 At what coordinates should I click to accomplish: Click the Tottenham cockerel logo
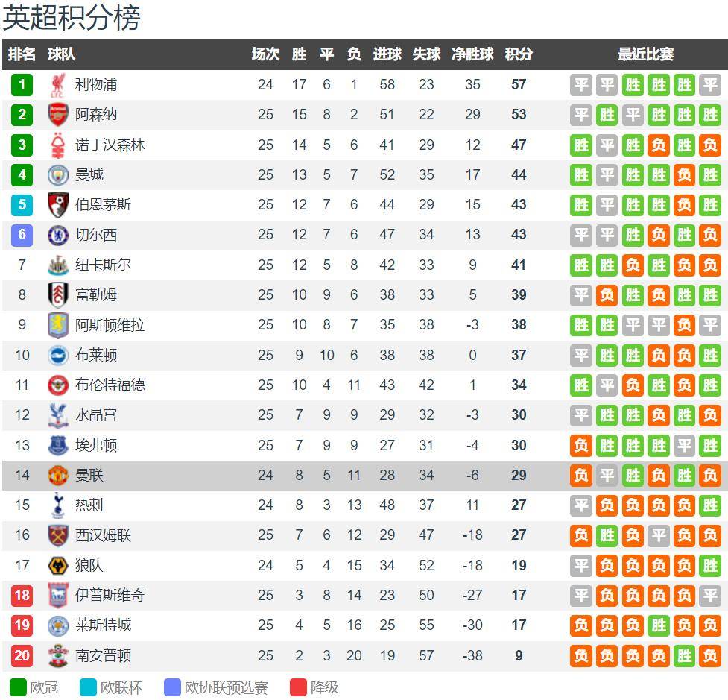(x=57, y=505)
